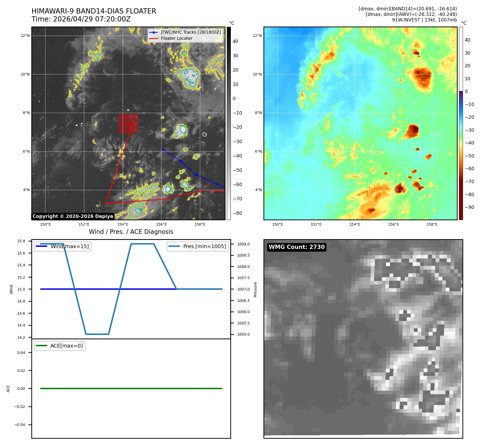The height and width of the screenshot is (448, 481).
Task: Select the JTWC/NHC Tracks legend entry
Action: (185, 32)
